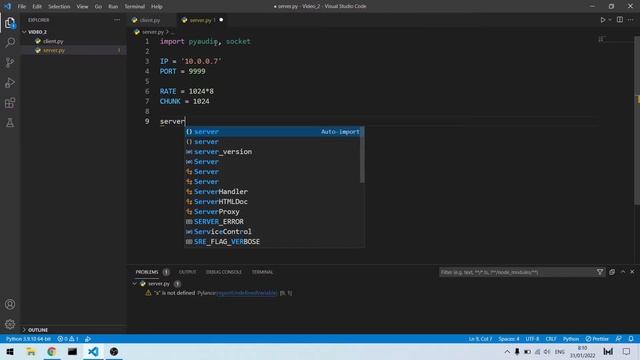
Task: Maximize panel with the up chevron
Action: click(x=623, y=272)
